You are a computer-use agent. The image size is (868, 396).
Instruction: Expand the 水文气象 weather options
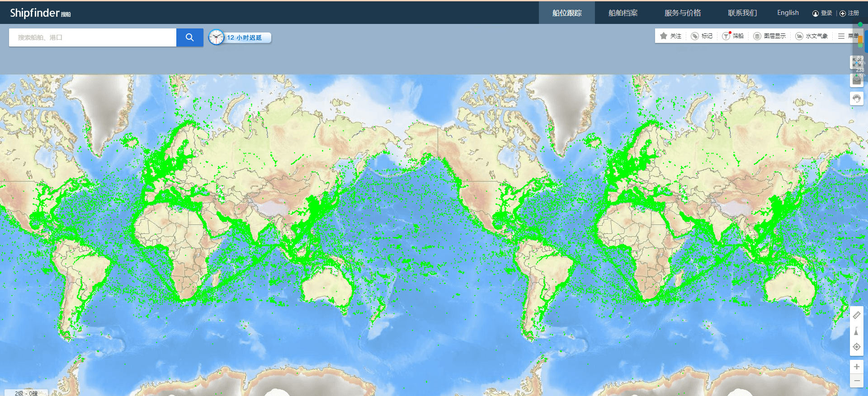tap(811, 36)
